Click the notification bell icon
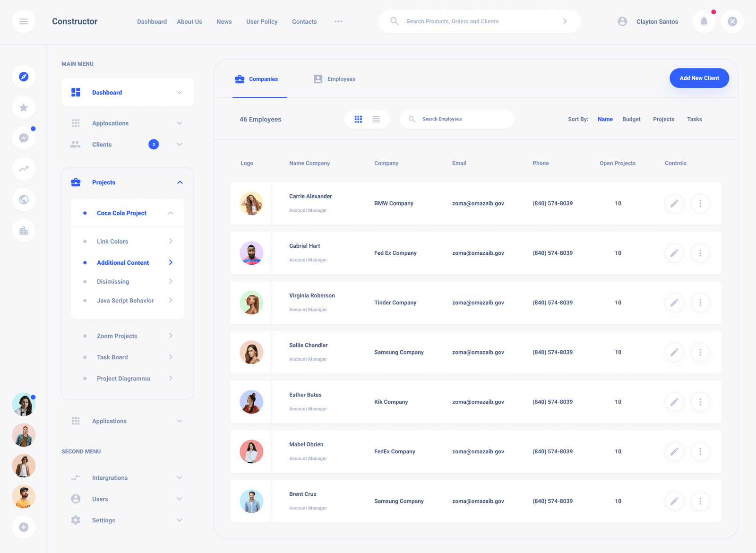Screen dimensions: 756x553 click(704, 21)
